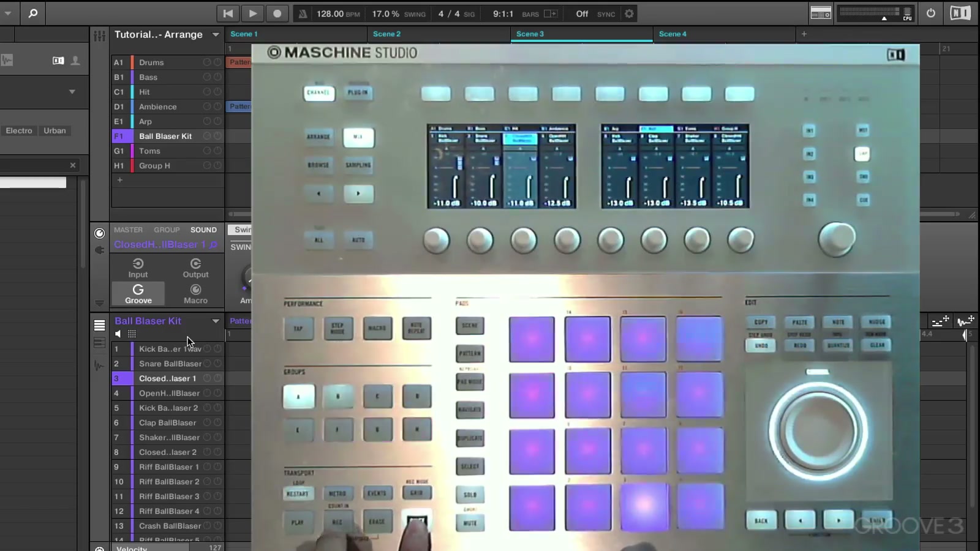Select the MASTER tab
This screenshot has width=980, height=551.
(128, 230)
